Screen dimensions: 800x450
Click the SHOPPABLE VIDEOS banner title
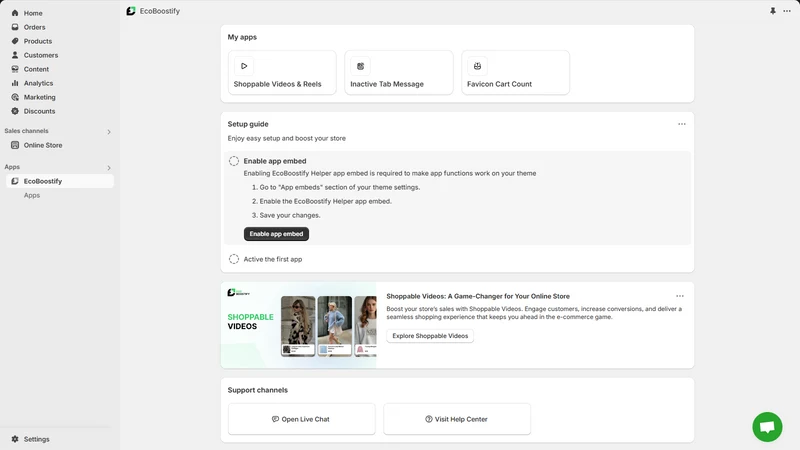pos(251,321)
